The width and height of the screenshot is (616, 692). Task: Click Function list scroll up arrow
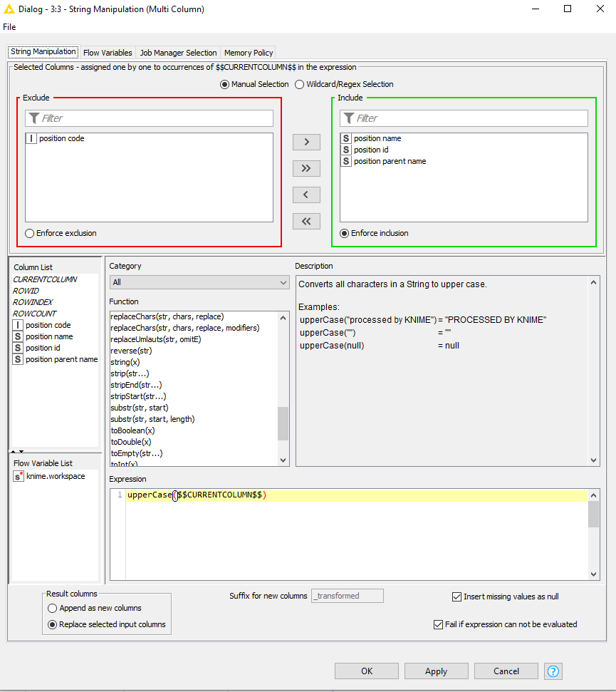pyautogui.click(x=283, y=318)
